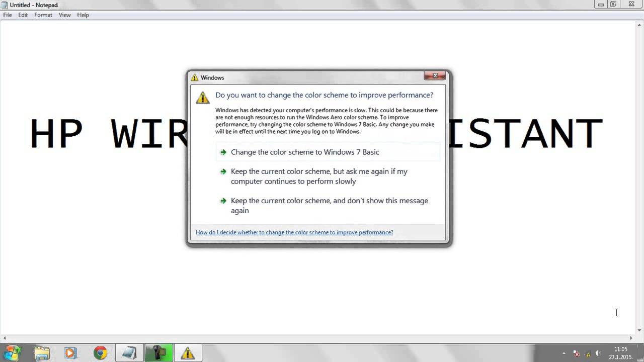Screen dimensions: 644x362
Task: Click the dialog heading about changing the color scheme
Action: point(324,95)
